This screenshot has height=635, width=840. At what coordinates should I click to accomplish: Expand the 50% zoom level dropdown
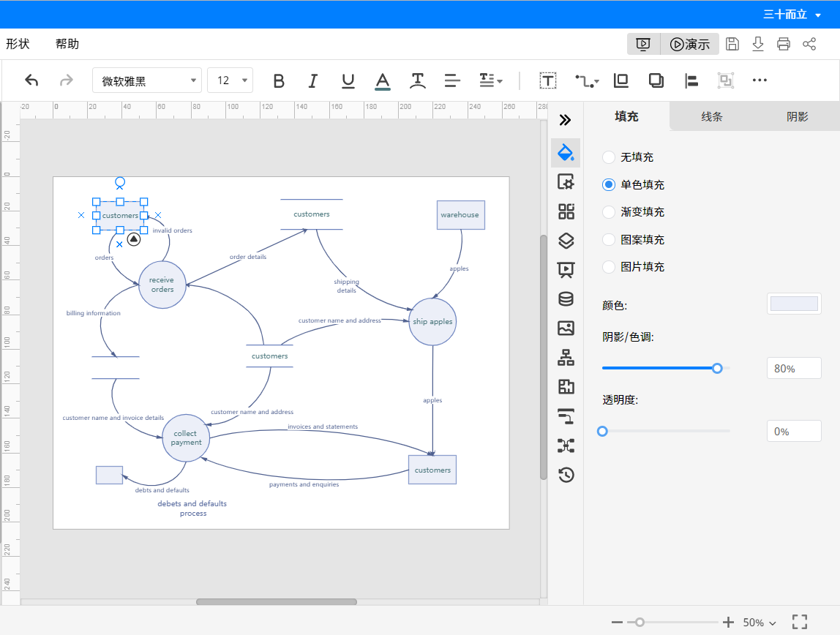point(760,623)
